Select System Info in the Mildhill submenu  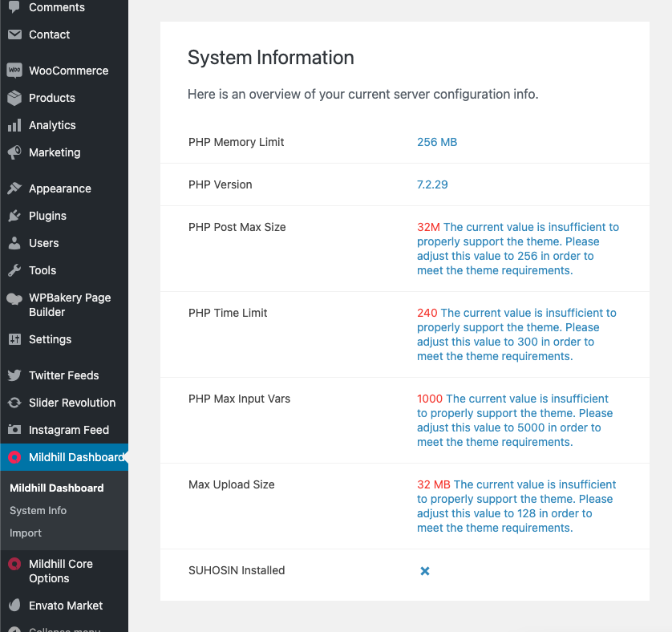38,510
